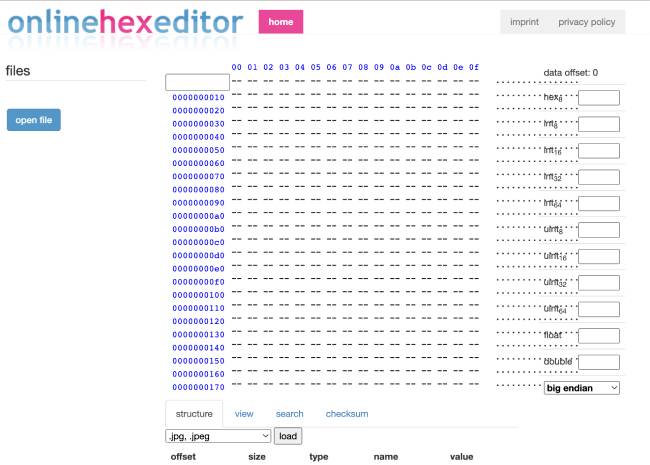650x465 pixels.
Task: Select row offset 0000000050
Action: pos(198,150)
